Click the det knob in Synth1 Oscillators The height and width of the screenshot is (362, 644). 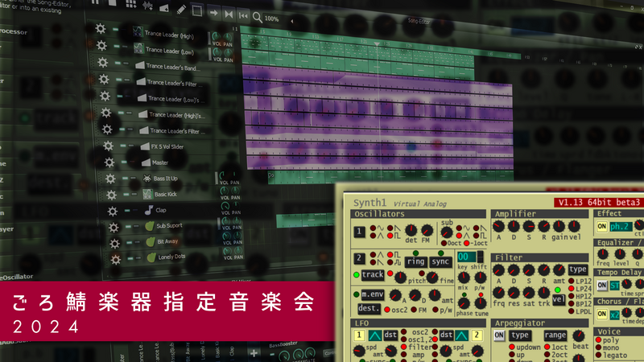click(x=411, y=230)
